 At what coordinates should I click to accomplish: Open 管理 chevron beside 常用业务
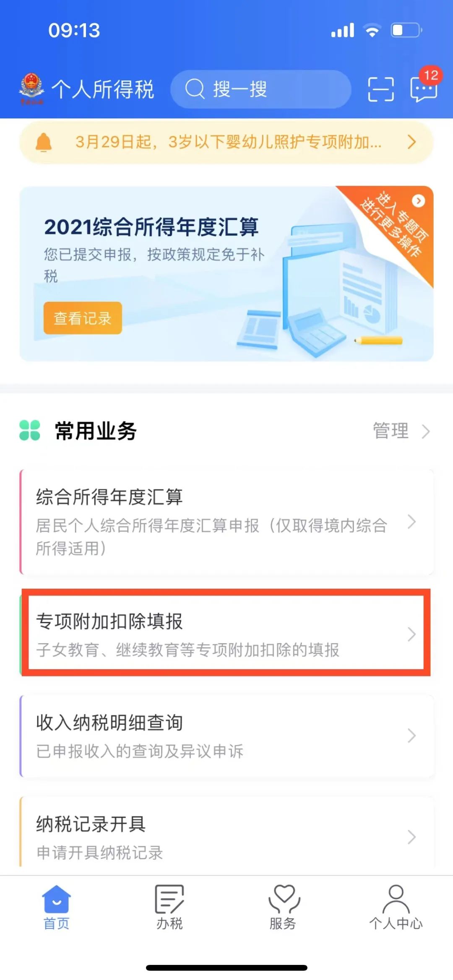tap(426, 431)
